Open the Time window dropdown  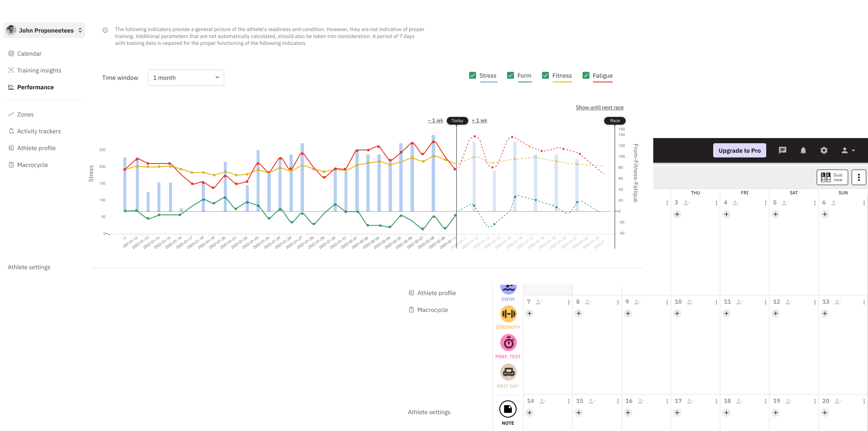click(185, 78)
